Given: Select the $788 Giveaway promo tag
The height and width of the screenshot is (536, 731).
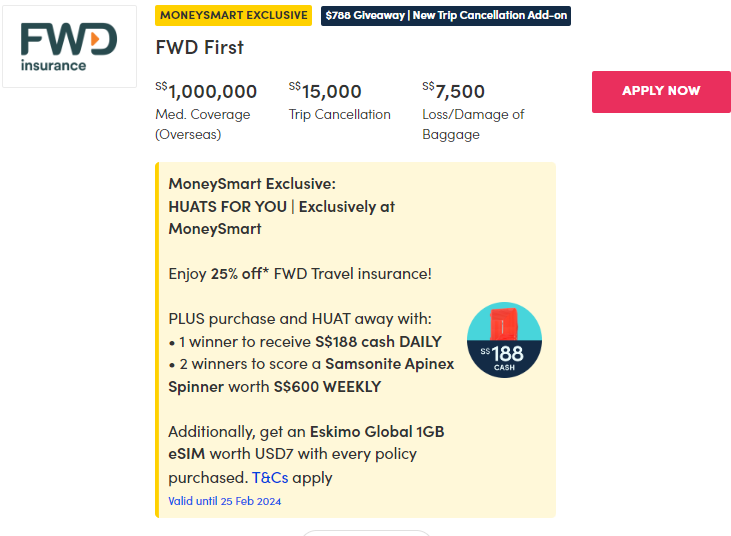Looking at the screenshot, I should pyautogui.click(x=446, y=16).
